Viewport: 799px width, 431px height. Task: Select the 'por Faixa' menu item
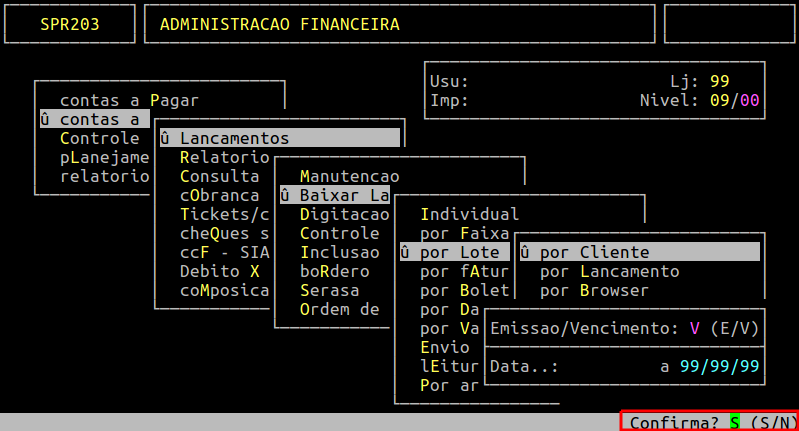tap(465, 233)
